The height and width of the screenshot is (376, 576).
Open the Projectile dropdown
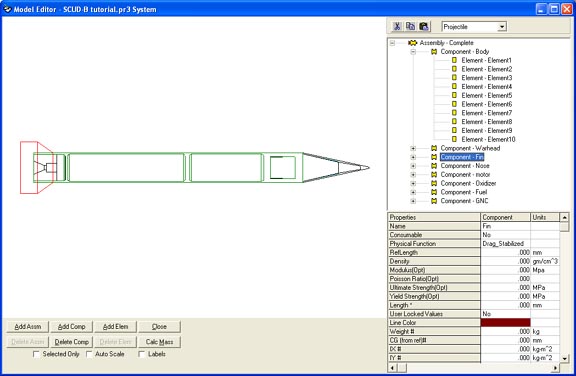pyautogui.click(x=502, y=27)
